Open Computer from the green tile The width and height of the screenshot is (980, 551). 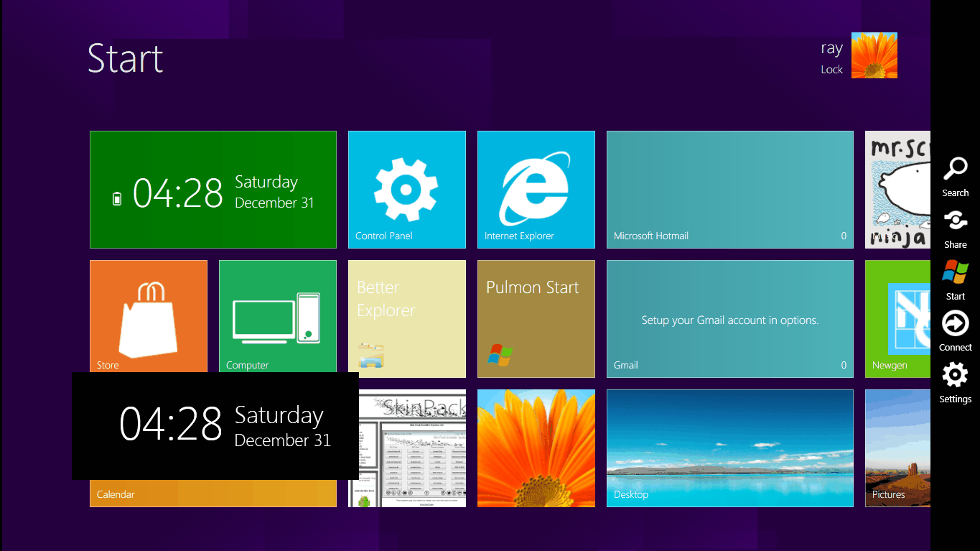[277, 316]
